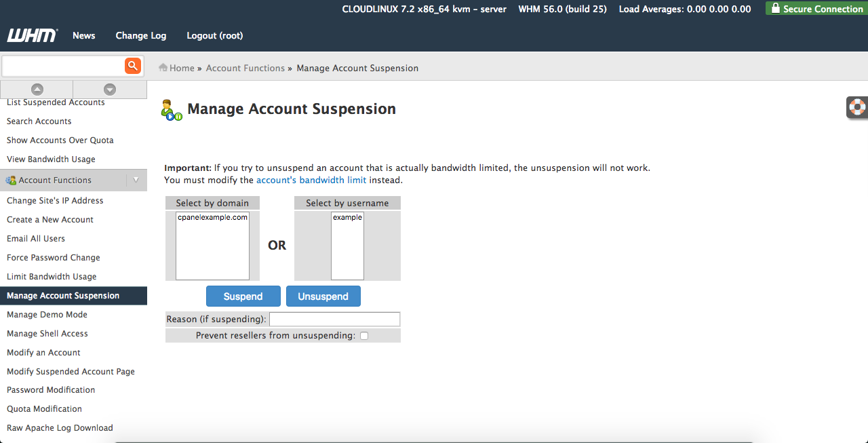Follow the account's bandwidth limit link

click(x=311, y=180)
